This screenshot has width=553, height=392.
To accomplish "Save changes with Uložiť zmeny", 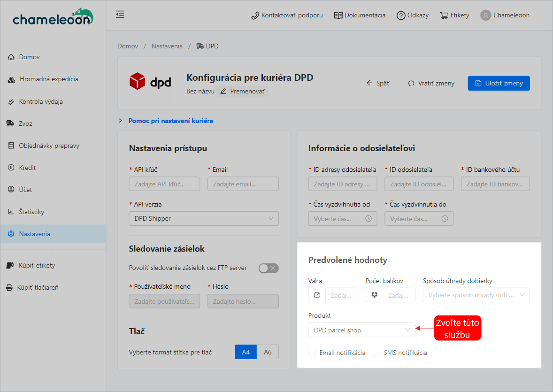I will tap(499, 83).
